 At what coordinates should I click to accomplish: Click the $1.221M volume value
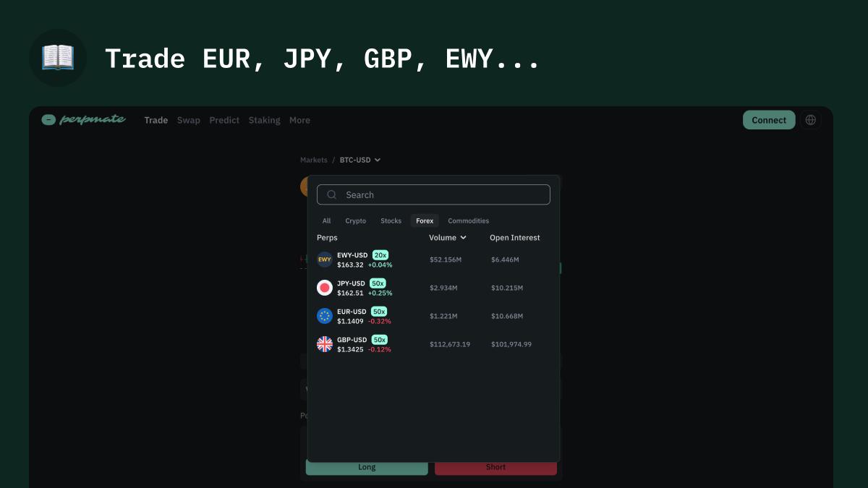coord(443,316)
